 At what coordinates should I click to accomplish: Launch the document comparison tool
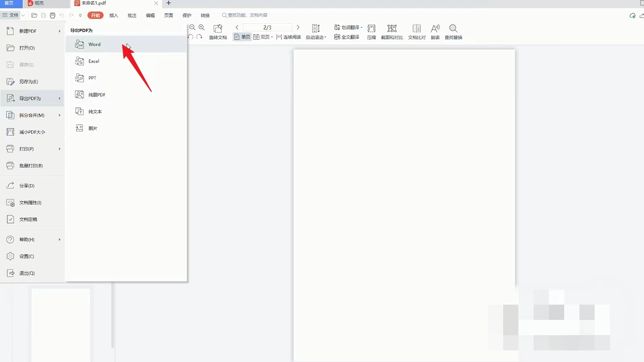tap(416, 32)
